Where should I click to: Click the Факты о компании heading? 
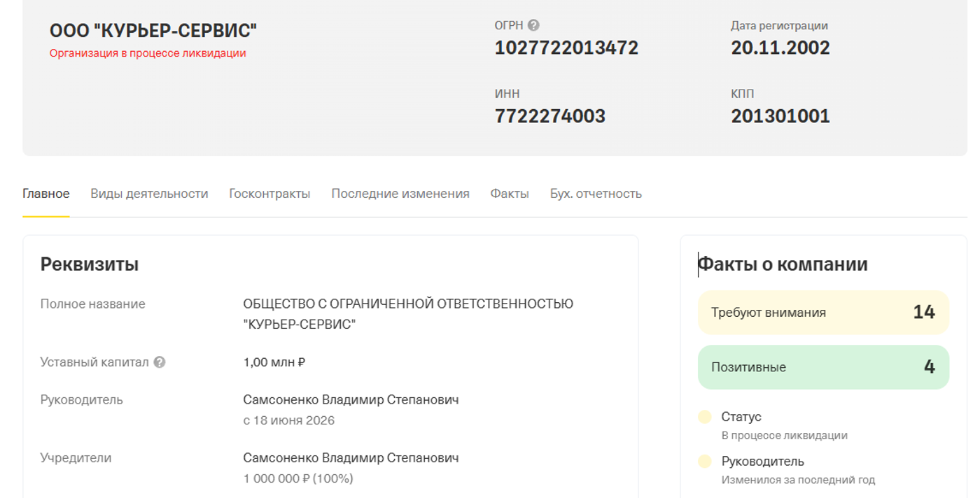783,264
